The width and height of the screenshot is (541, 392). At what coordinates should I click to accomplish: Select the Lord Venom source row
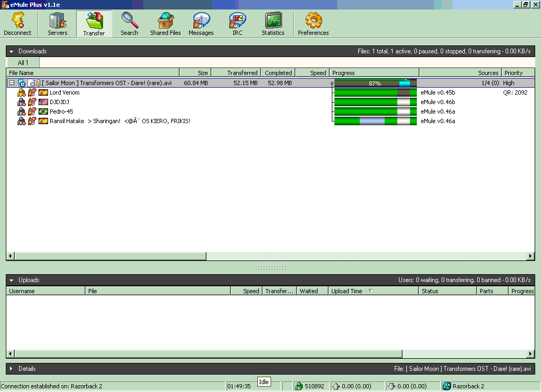(x=64, y=92)
